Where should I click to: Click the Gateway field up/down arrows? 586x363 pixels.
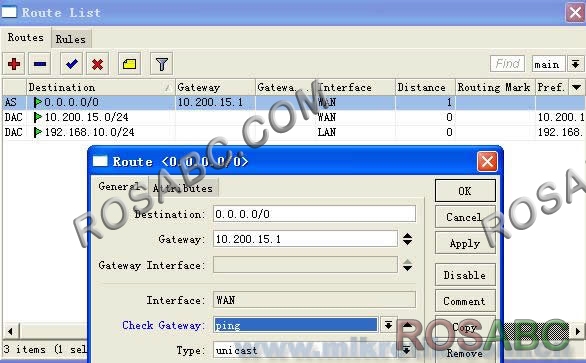pyautogui.click(x=407, y=239)
